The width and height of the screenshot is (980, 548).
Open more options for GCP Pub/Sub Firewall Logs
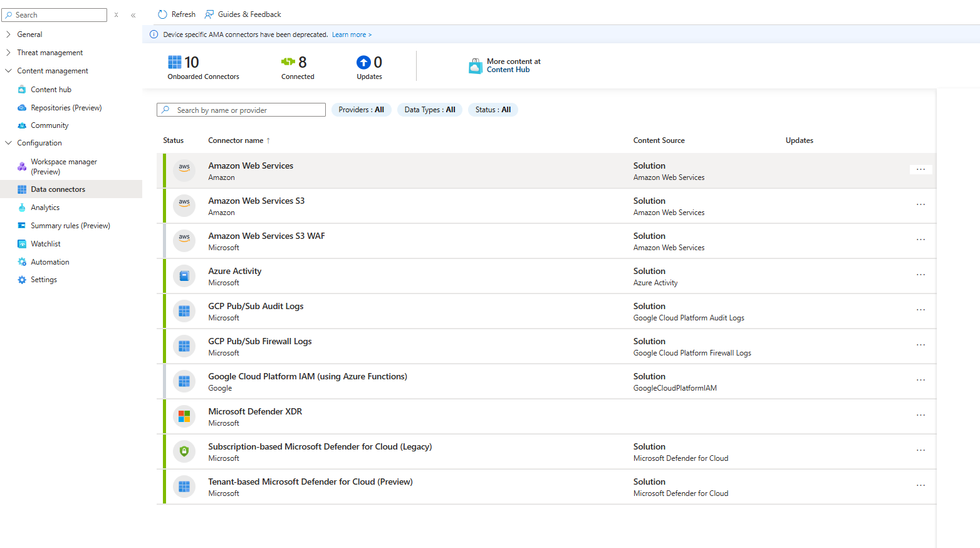tap(920, 345)
